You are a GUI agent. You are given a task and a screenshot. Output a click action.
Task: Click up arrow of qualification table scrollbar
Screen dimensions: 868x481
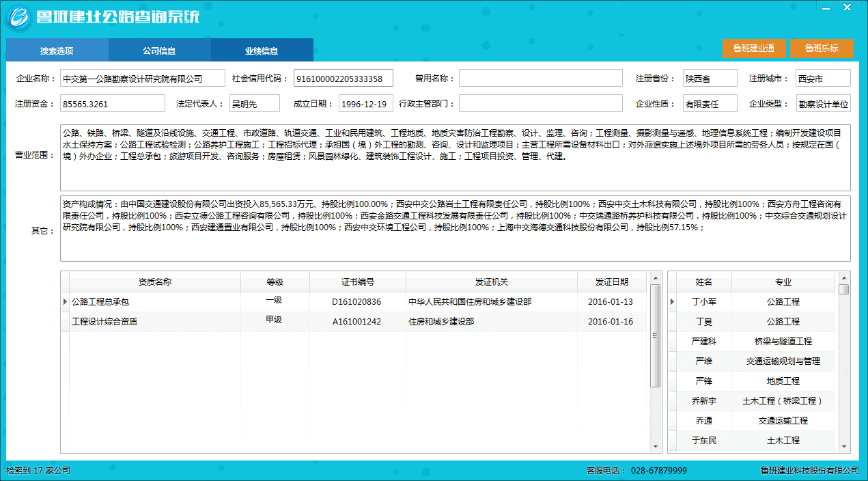[655, 277]
